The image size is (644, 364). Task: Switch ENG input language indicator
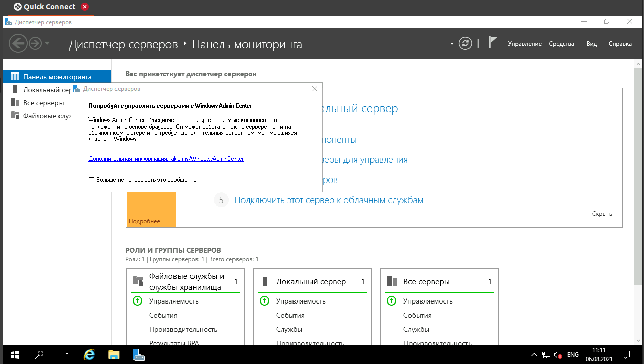(x=573, y=355)
